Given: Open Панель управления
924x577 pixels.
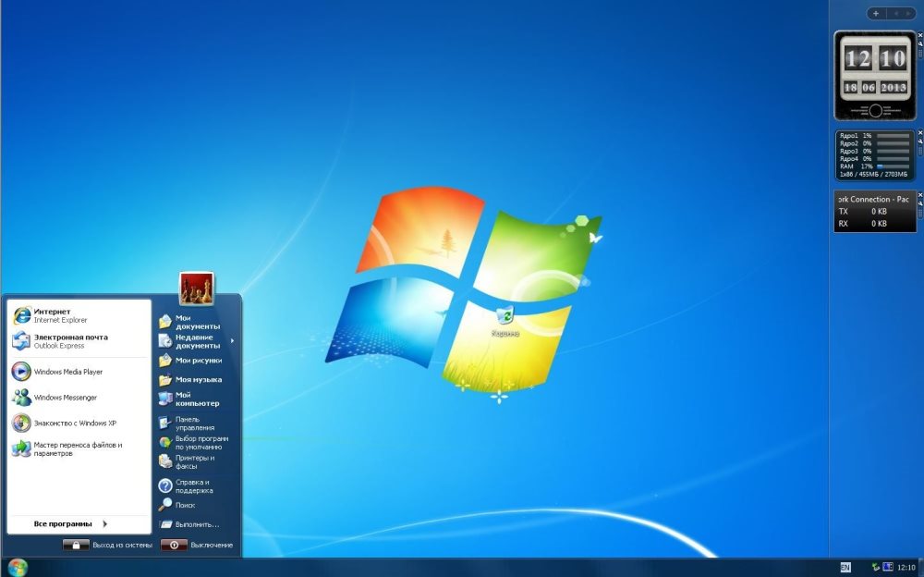Looking at the screenshot, I should (x=192, y=424).
